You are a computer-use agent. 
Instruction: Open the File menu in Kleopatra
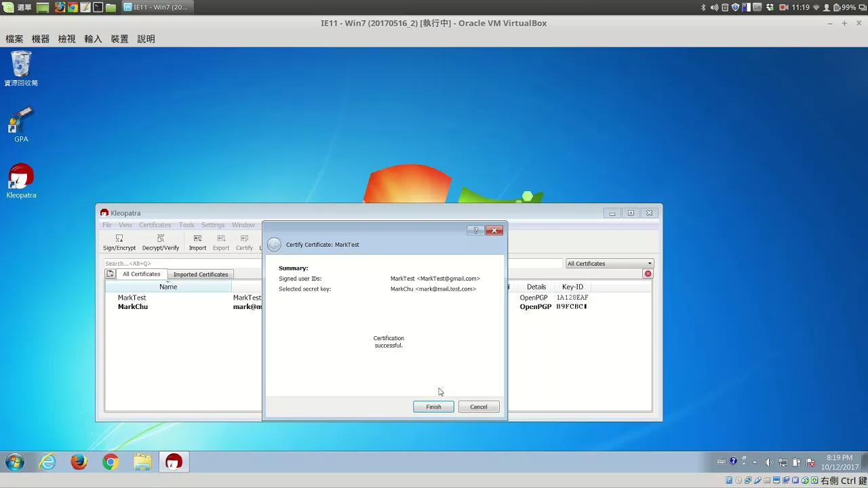click(x=107, y=225)
